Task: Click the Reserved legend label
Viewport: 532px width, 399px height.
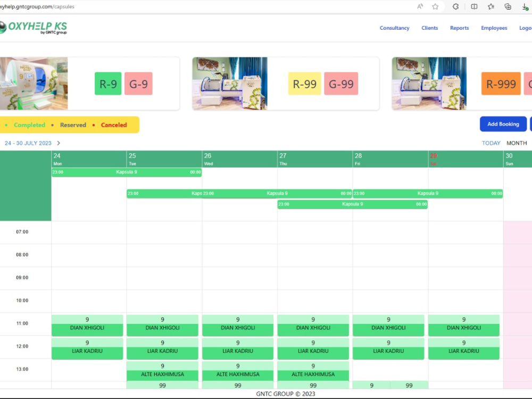Action: pos(73,125)
